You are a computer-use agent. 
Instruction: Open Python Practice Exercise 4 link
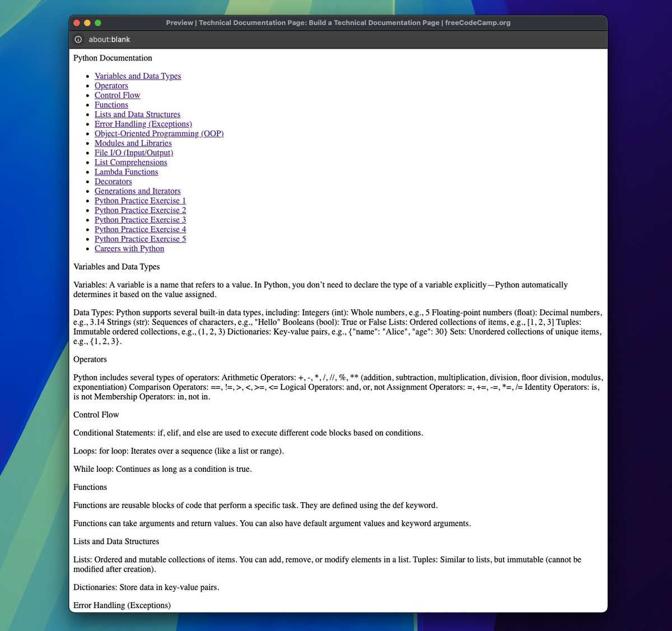coord(141,229)
